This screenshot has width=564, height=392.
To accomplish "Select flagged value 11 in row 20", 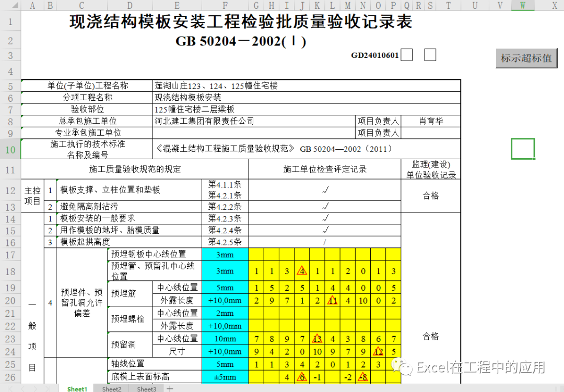I will pyautogui.click(x=332, y=300).
